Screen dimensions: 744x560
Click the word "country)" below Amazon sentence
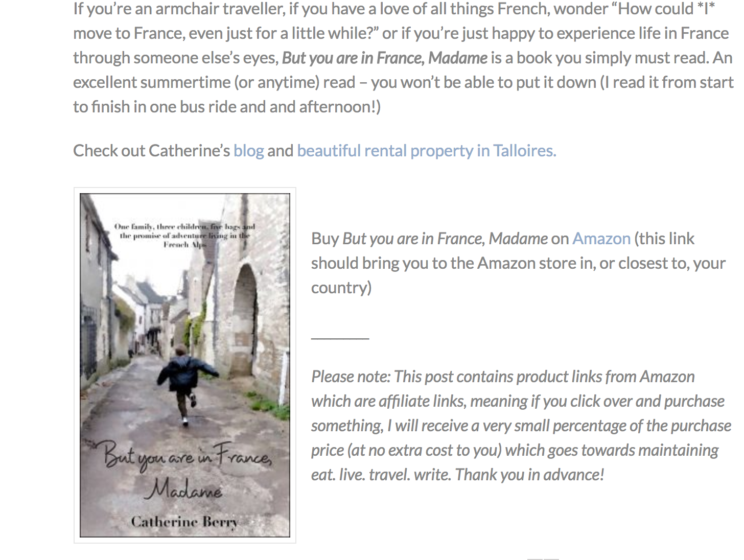tap(341, 288)
